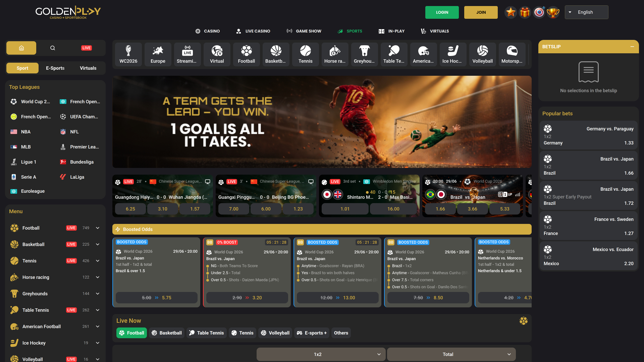Go to the Casino section
Image resolution: width=644 pixels, height=362 pixels.
click(x=208, y=31)
